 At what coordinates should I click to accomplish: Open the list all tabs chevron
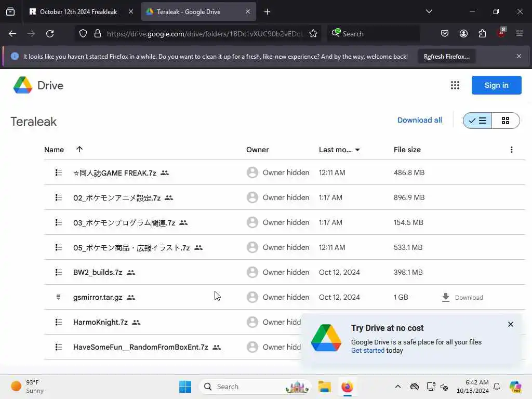(429, 11)
